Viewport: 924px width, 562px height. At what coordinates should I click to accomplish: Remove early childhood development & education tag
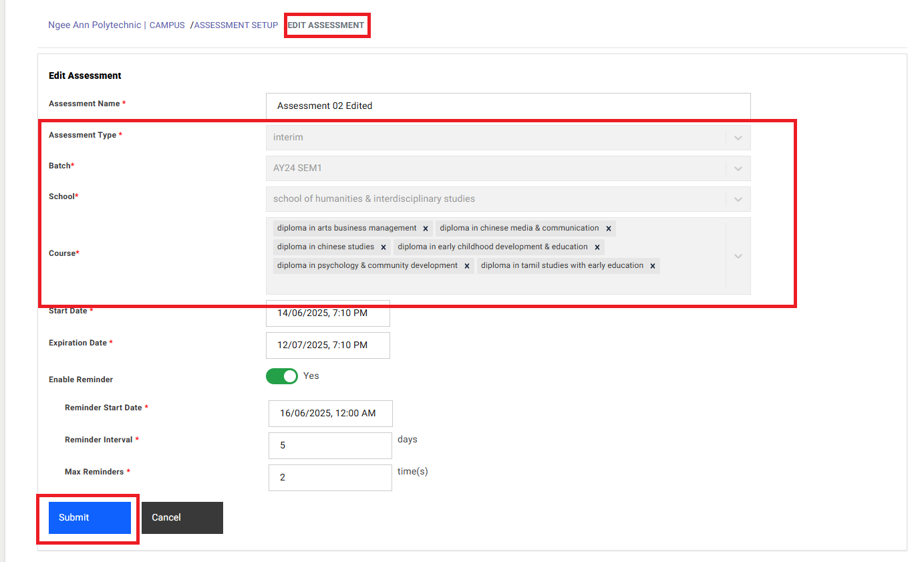597,247
